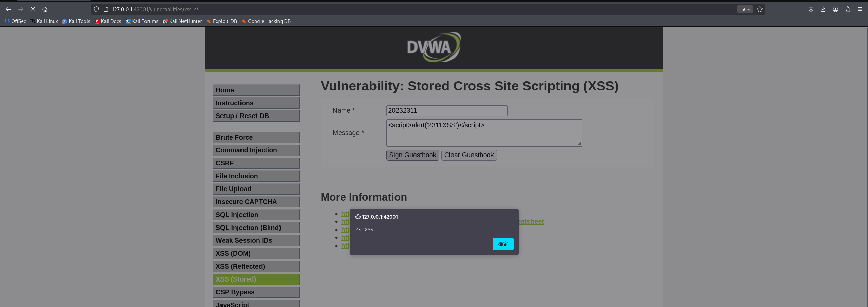This screenshot has height=307, width=868.
Task: Open the Exploit-DB bookmark
Action: [222, 21]
